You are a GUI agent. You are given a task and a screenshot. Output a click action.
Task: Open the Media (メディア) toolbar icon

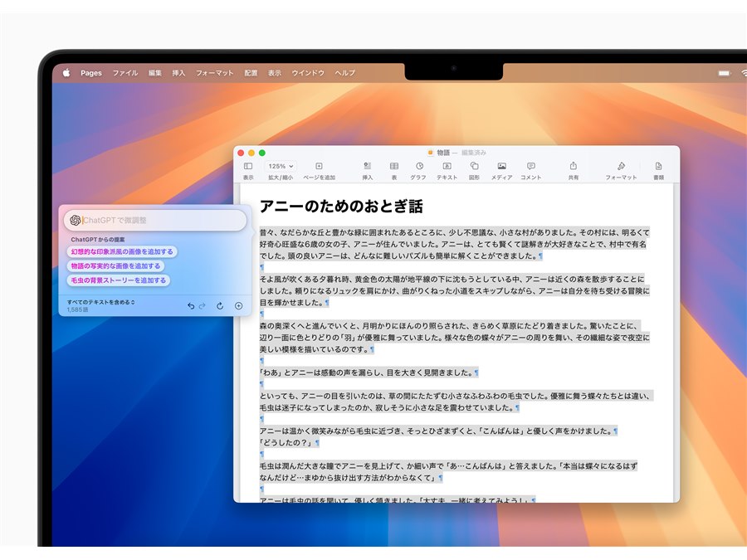(501, 166)
